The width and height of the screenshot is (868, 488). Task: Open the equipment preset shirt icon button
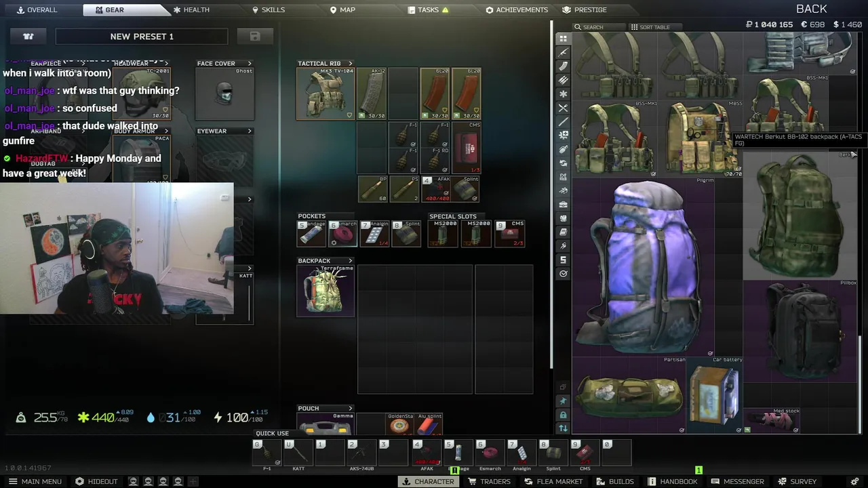(28, 36)
